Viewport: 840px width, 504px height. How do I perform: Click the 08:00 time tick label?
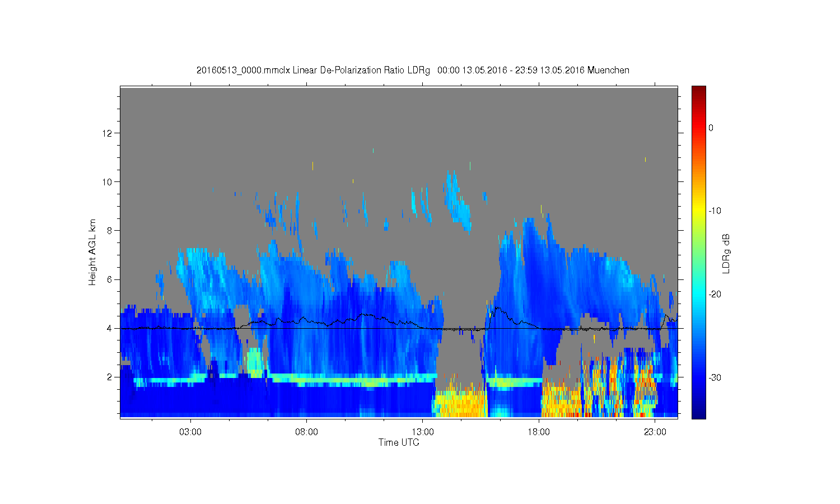pyautogui.click(x=307, y=432)
